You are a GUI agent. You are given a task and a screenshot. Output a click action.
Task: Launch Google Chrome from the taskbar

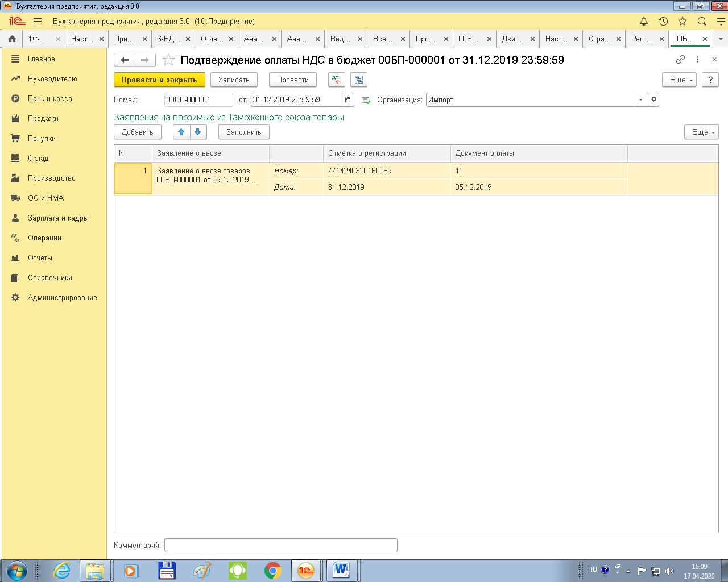tap(273, 571)
